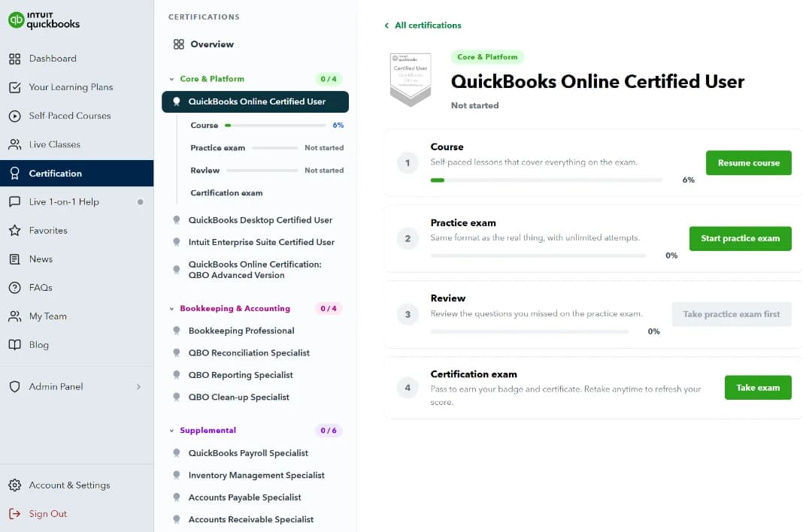The width and height of the screenshot is (803, 532).
Task: Click Certification ribbon icon in sidebar
Action: 15,174
